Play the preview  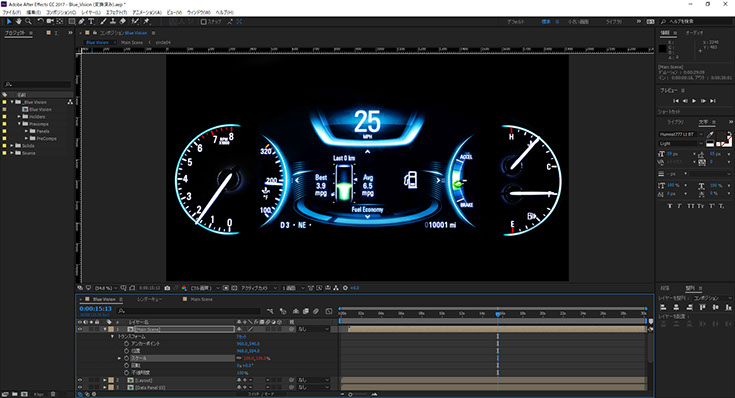[694, 101]
